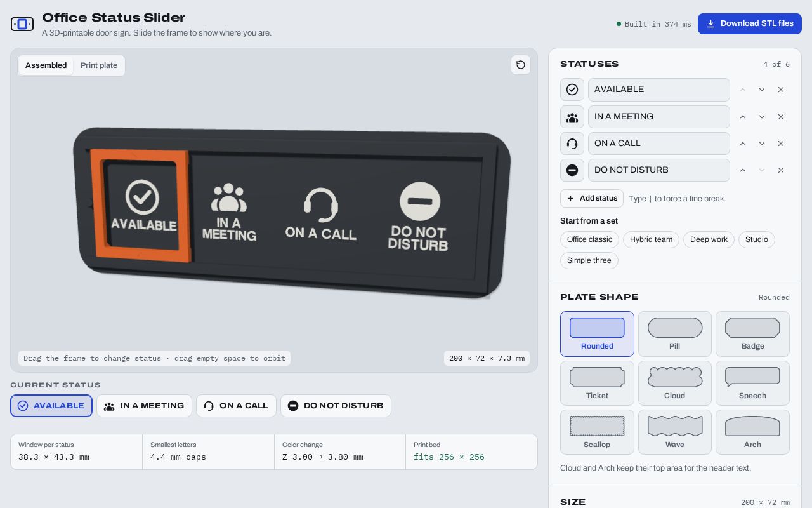
Task: Set current status to ON A CALL
Action: click(236, 406)
